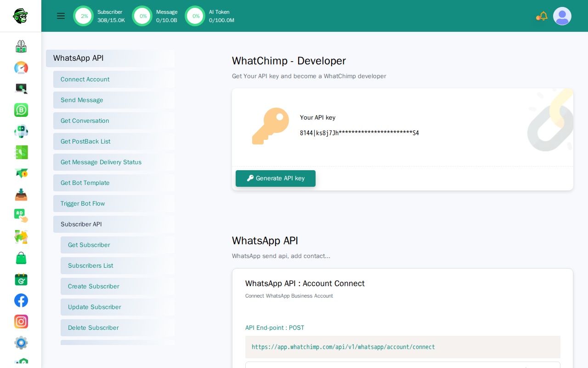588x368 pixels.
Task: Go to Connect Account section
Action: point(114,80)
